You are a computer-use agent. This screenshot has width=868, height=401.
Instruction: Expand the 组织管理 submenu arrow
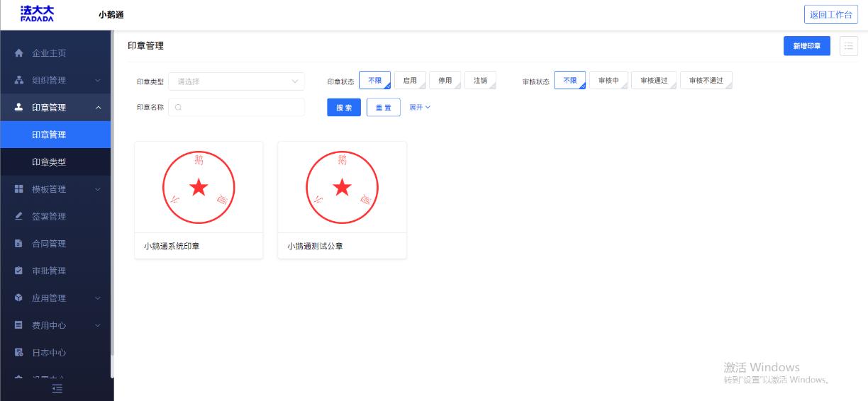tap(98, 81)
